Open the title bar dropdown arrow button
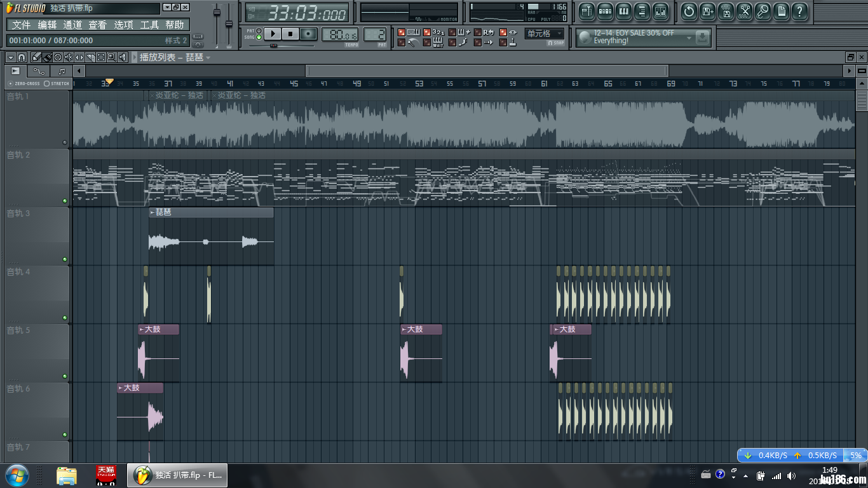The image size is (868, 488). pyautogui.click(x=166, y=8)
